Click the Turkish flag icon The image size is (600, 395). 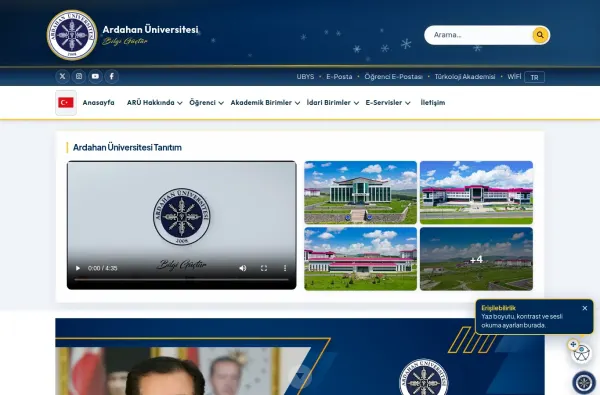(x=66, y=103)
